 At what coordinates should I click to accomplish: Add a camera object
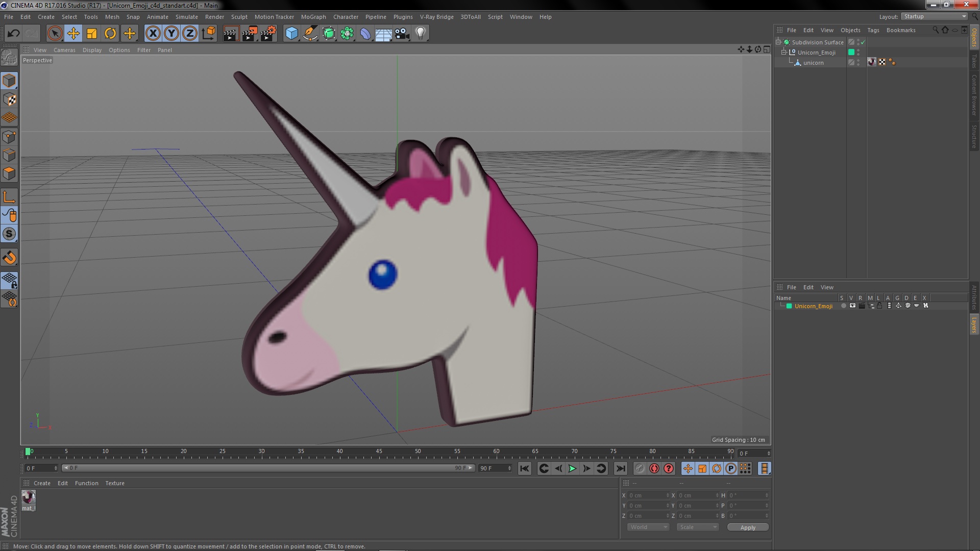402,34
